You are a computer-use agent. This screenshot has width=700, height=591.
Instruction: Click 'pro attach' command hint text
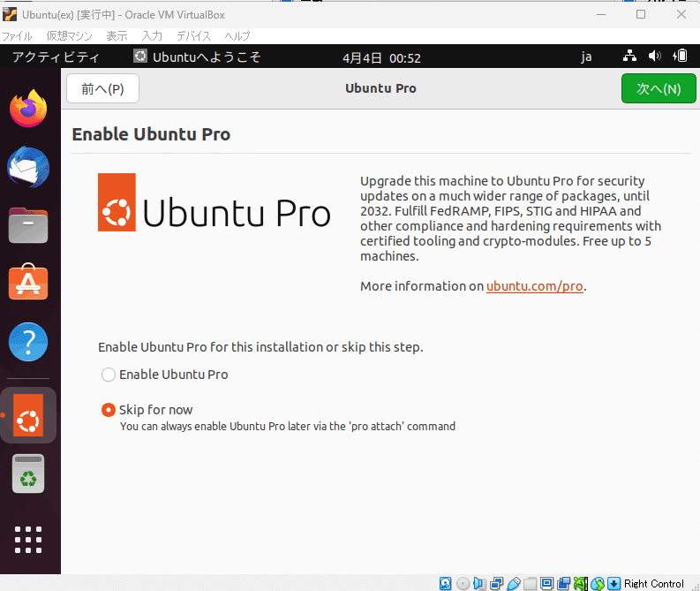point(288,426)
